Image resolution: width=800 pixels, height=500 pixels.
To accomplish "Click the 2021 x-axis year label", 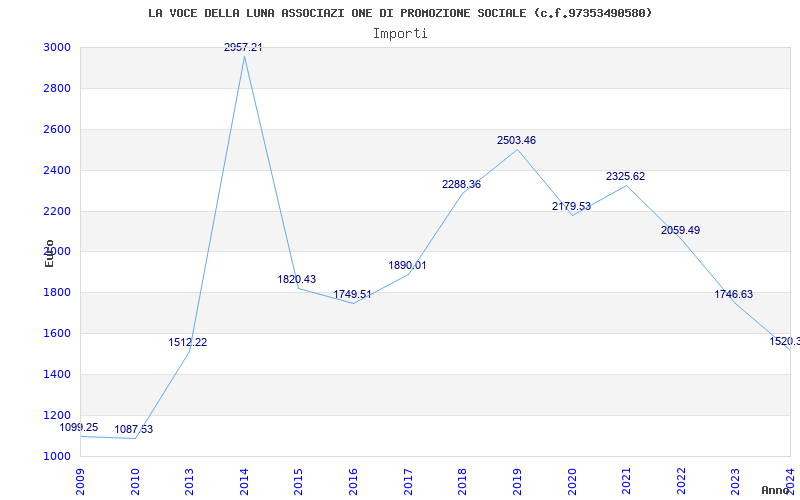I will click(x=627, y=482).
